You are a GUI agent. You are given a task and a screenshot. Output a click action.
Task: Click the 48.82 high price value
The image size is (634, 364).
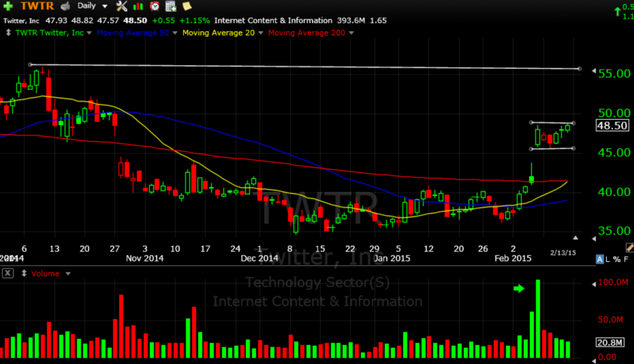click(x=82, y=20)
